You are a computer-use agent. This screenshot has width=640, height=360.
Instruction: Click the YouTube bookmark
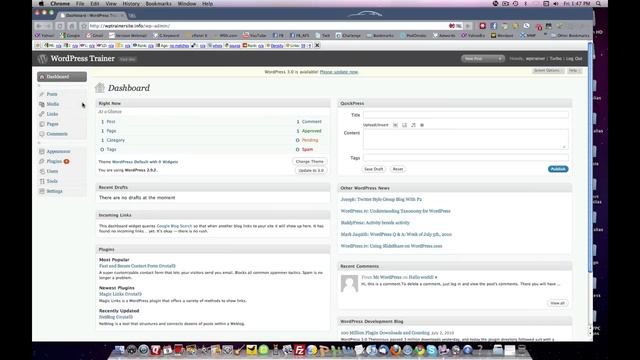tap(255, 36)
